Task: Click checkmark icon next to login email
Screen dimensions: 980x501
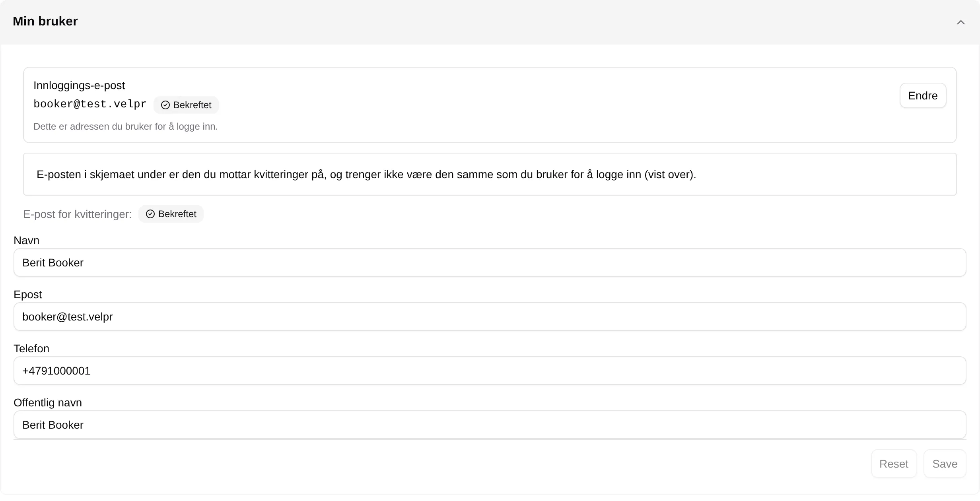Action: [x=165, y=105]
